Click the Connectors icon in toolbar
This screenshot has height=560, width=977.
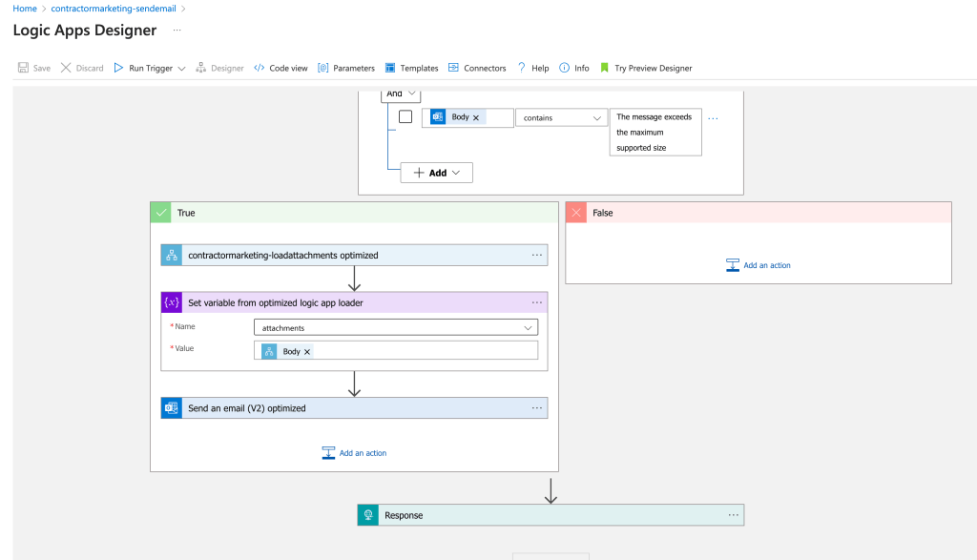click(453, 68)
